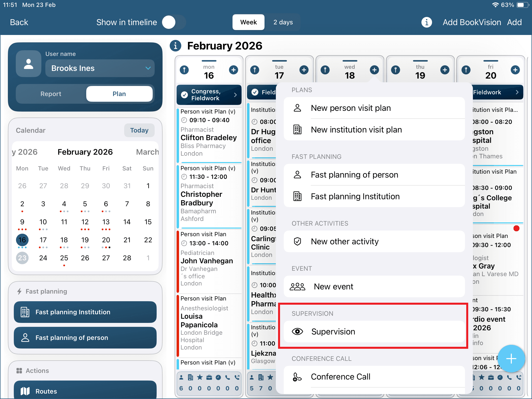The width and height of the screenshot is (532, 399).
Task: Click the location pin on Tuesday 17
Action: coord(255,70)
